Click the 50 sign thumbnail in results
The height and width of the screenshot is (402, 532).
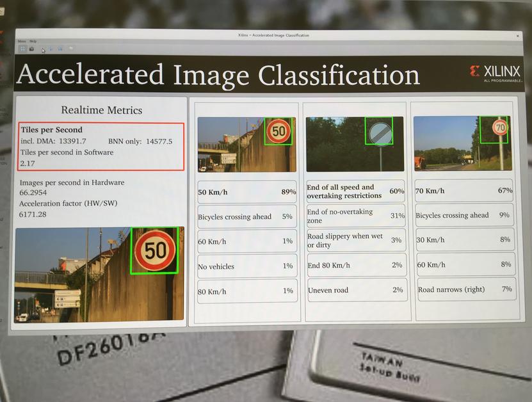coord(246,145)
